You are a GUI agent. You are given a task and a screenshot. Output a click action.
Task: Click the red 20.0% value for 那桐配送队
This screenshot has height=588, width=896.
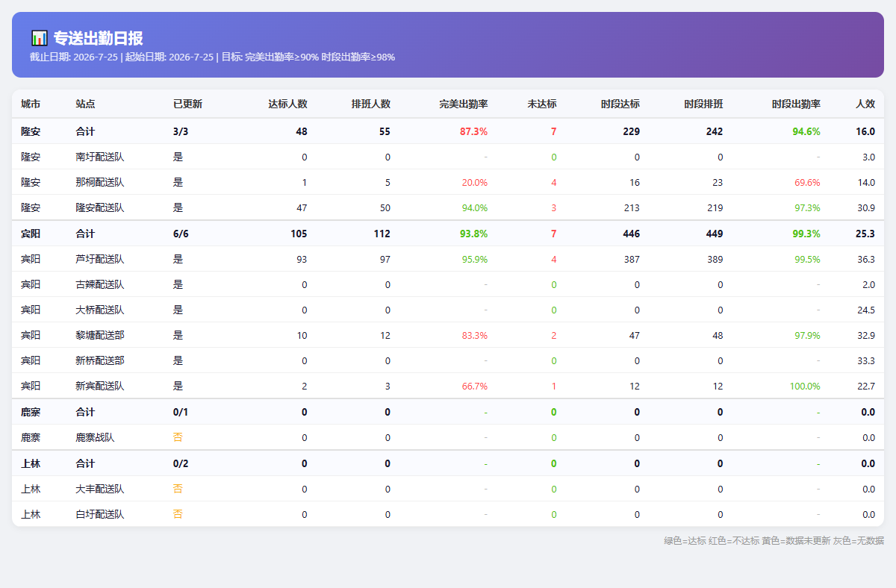point(475,182)
